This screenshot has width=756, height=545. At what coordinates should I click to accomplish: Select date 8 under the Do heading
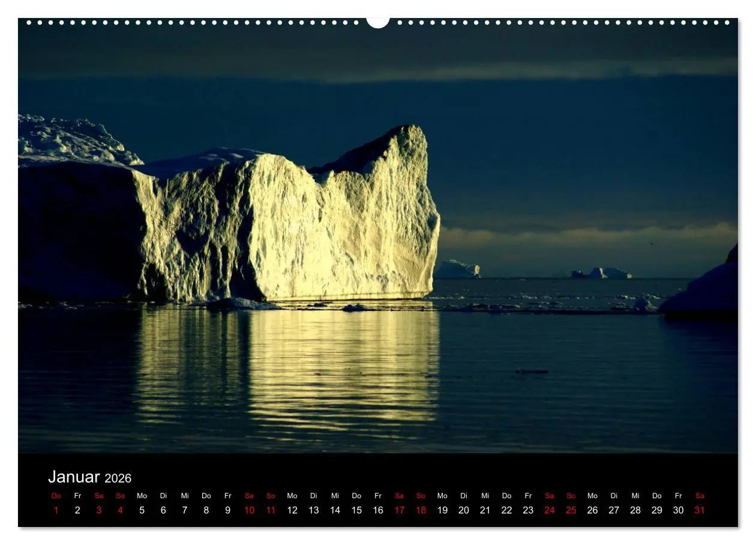point(205,510)
